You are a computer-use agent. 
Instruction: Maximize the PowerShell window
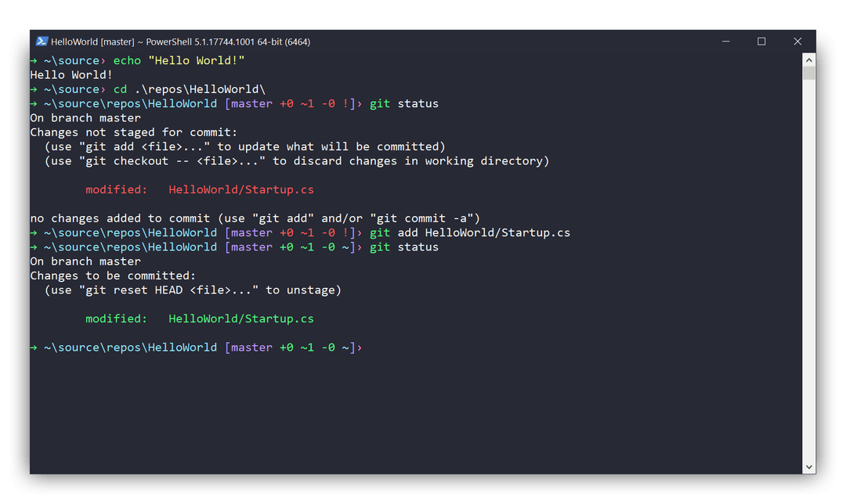tap(761, 41)
